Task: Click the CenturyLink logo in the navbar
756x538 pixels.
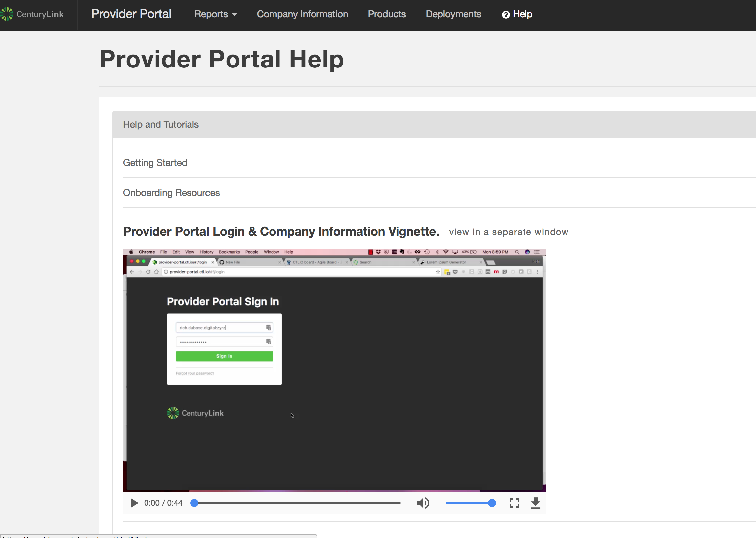Action: (x=32, y=14)
